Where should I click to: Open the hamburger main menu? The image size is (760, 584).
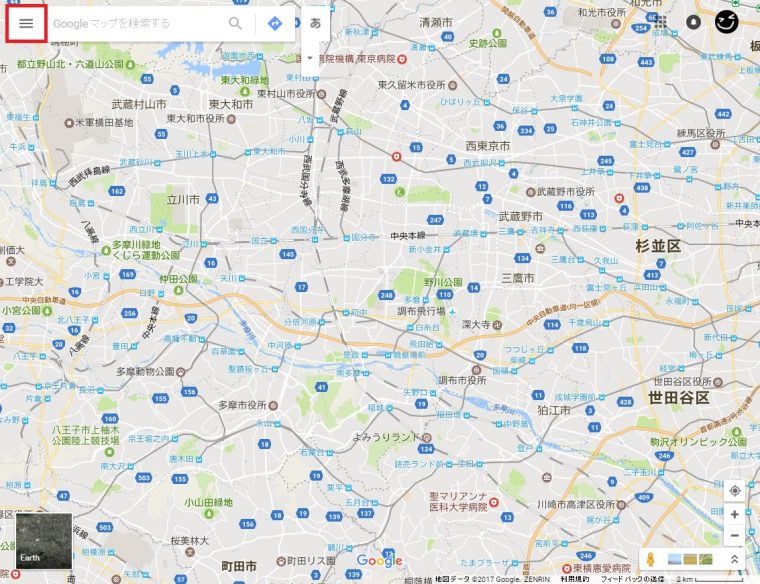pyautogui.click(x=26, y=23)
